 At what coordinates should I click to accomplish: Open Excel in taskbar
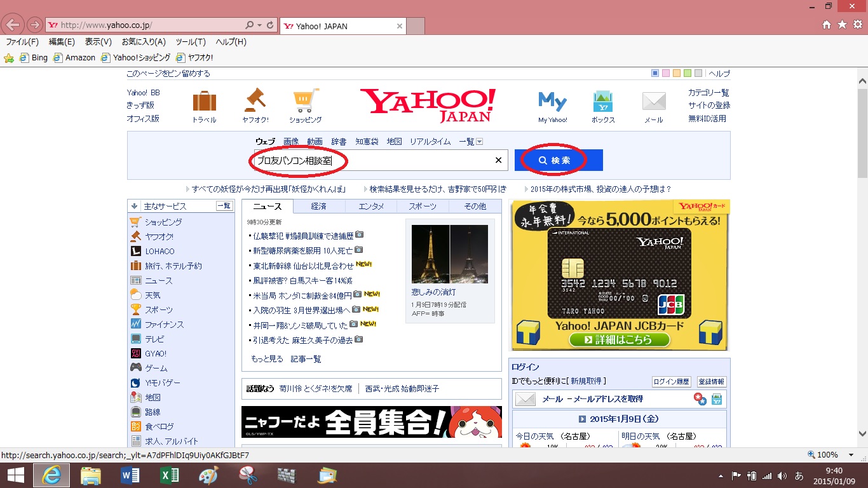[x=169, y=475]
